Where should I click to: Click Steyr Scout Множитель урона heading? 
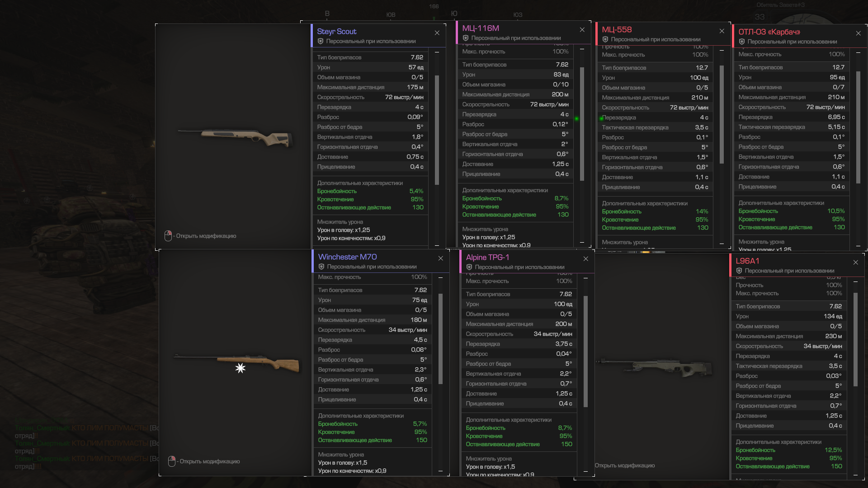[340, 222]
